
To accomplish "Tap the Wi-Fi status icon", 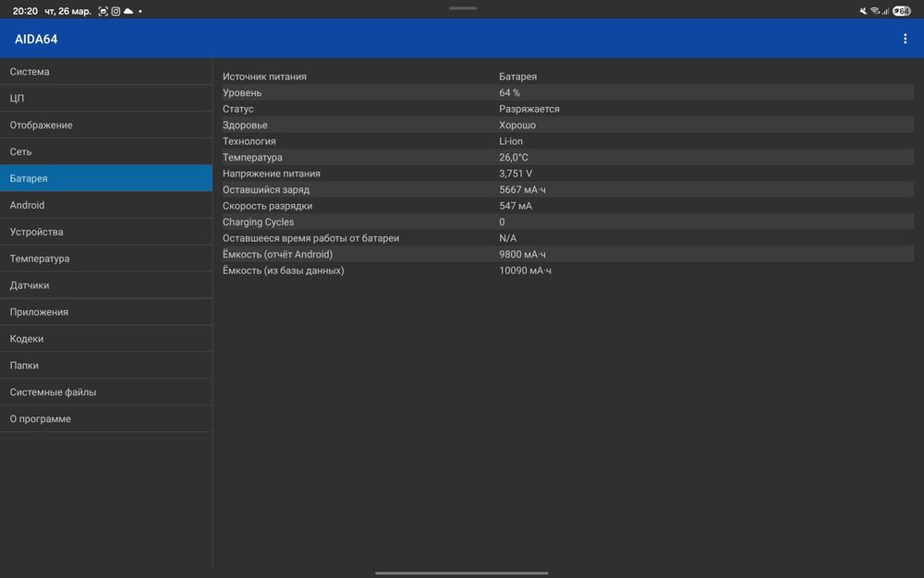I will pyautogui.click(x=874, y=10).
